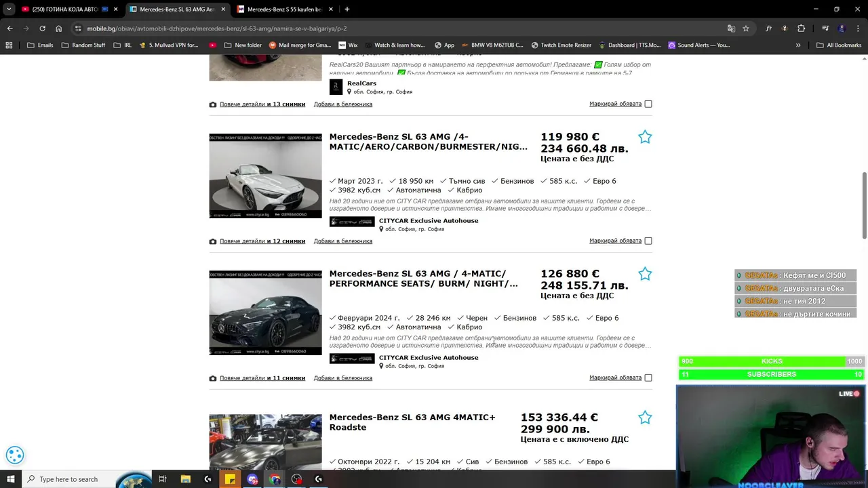The image size is (868, 488).
Task: Open the white SL 63 AMG thumbnail
Action: pos(265,176)
